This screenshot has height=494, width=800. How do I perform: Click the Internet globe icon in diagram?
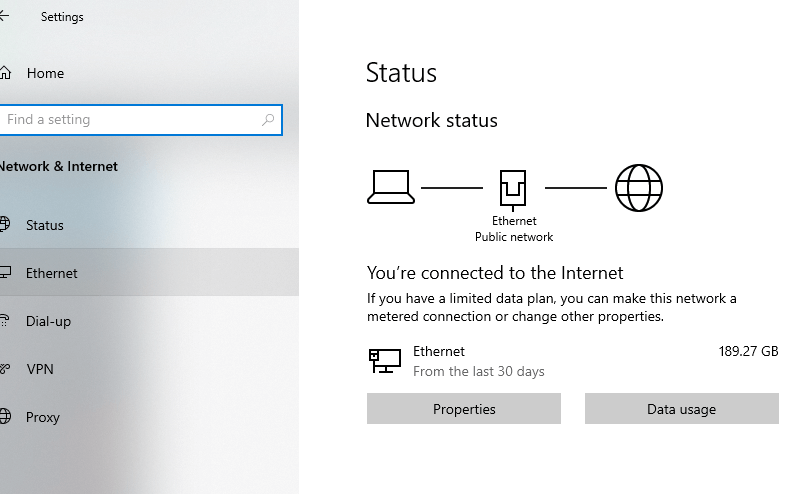point(639,188)
